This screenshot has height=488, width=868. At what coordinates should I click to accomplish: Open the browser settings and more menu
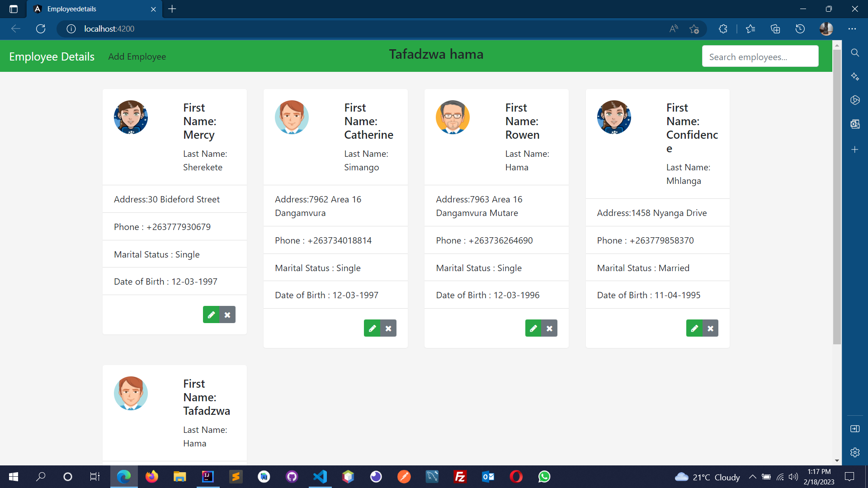coord(852,29)
